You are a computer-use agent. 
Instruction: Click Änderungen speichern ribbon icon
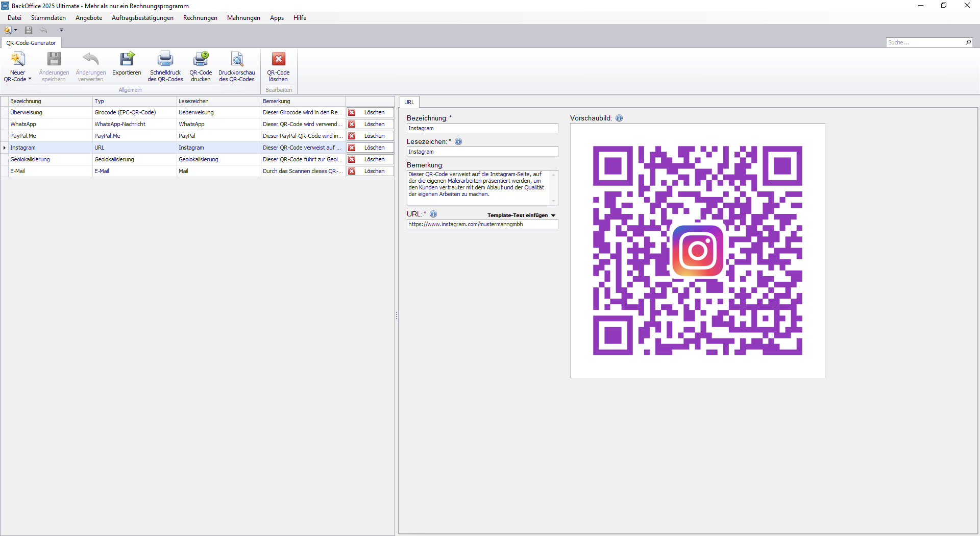(54, 59)
